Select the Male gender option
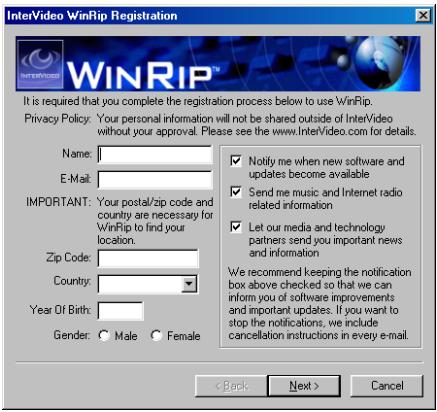The image size is (437, 412). (x=104, y=335)
